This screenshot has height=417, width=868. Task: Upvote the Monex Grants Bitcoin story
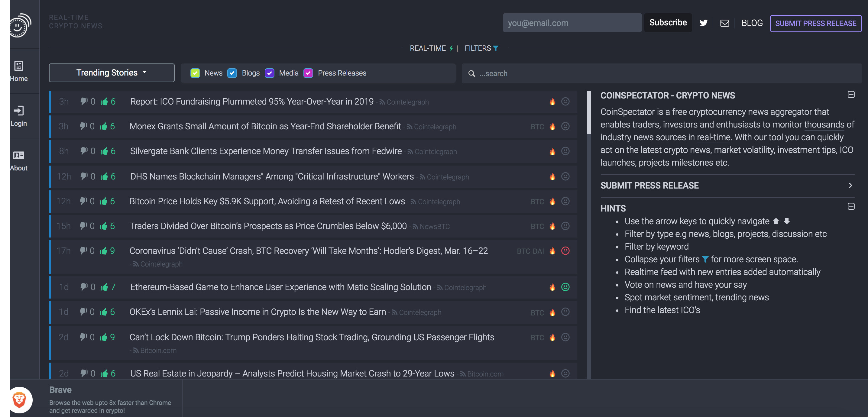click(103, 126)
